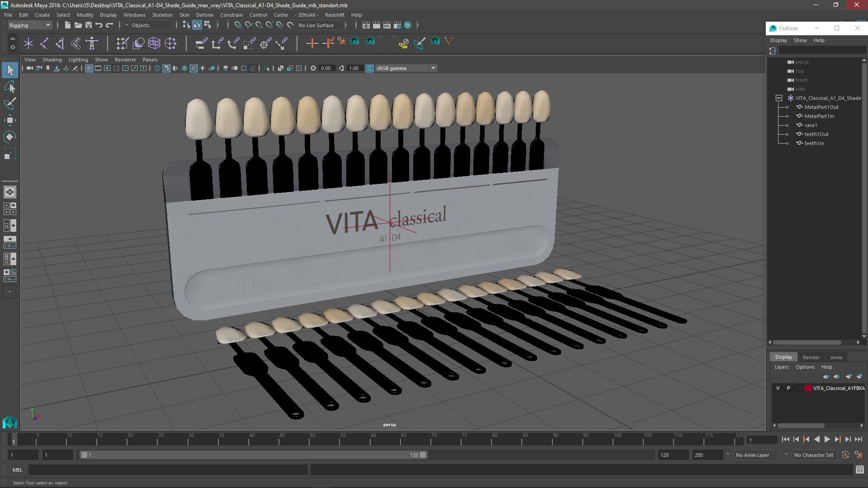Switch to the Anim layers tab
Viewport: 868px width, 488px height.
point(836,357)
